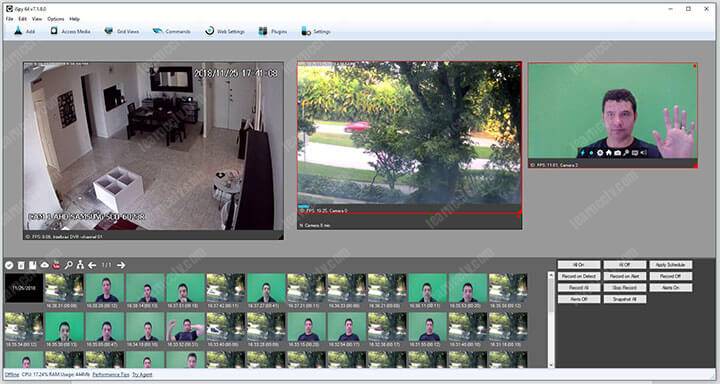Open the View menu
This screenshot has width=720, height=384.
coord(37,19)
